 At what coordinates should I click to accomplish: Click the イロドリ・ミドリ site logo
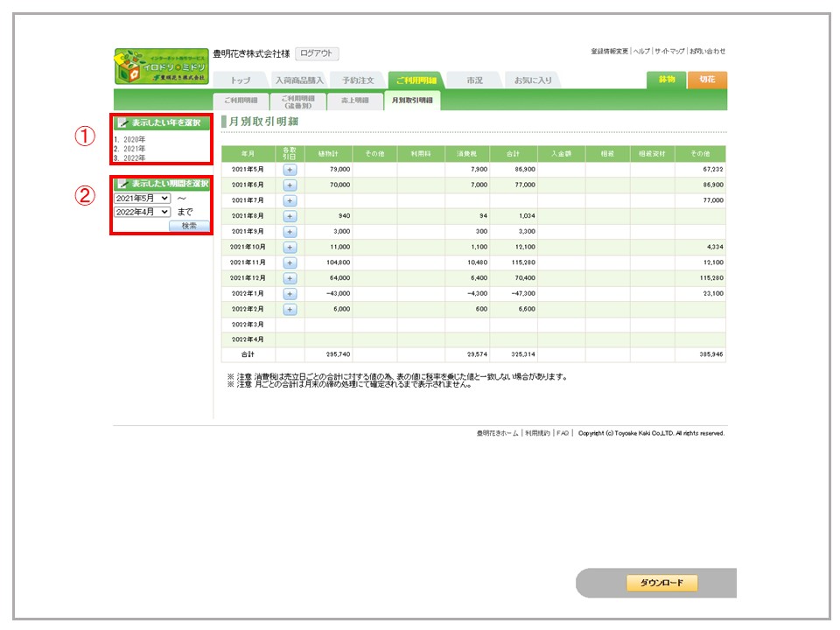coord(161,66)
